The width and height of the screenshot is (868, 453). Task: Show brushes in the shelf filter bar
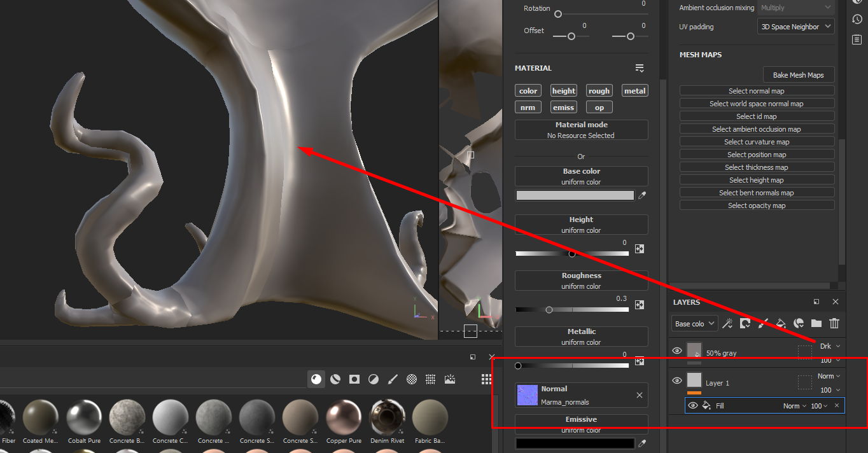(x=393, y=379)
